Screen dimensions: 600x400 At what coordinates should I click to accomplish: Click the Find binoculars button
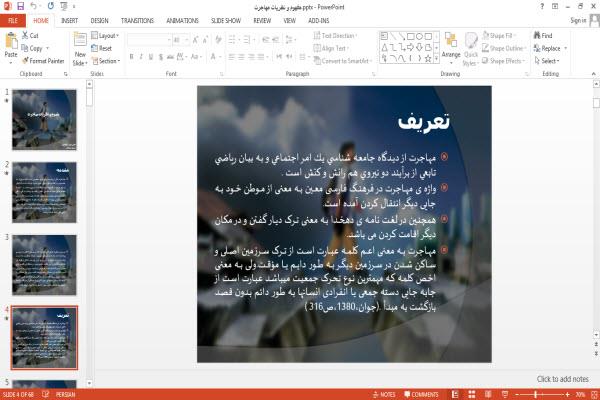[543, 36]
